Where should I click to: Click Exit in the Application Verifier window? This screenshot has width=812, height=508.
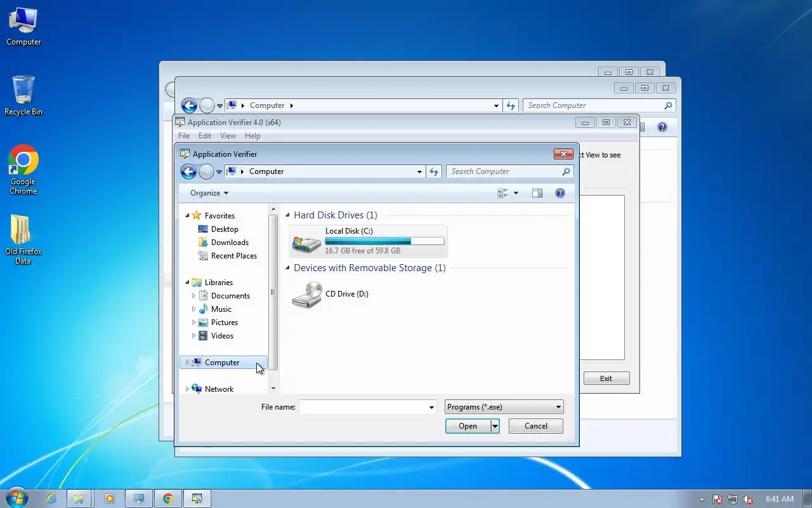(x=606, y=378)
